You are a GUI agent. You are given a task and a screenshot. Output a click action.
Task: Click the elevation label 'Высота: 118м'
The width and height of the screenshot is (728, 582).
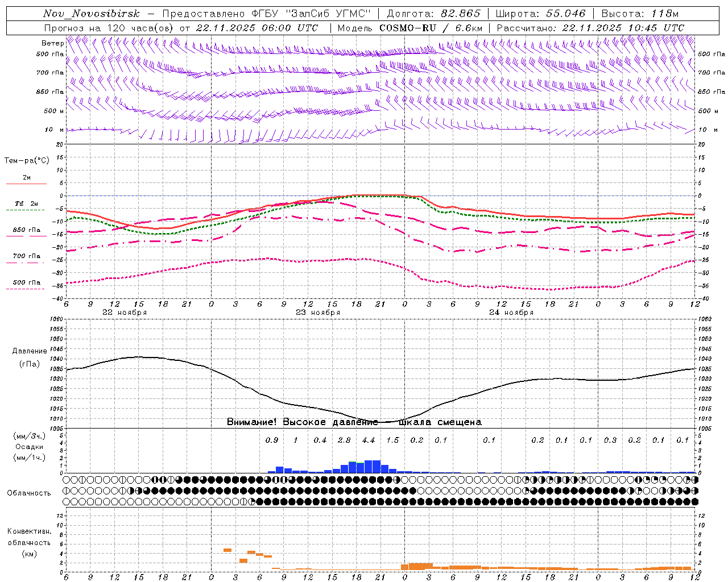coord(640,14)
